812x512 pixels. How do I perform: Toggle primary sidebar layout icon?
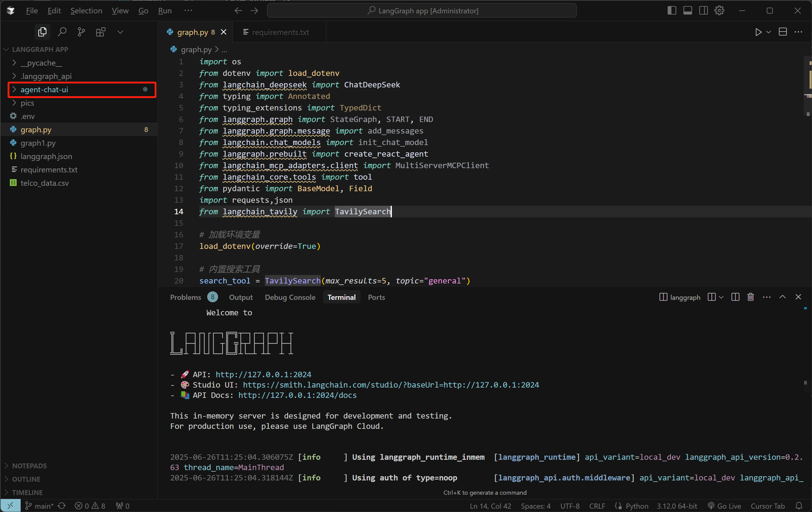tap(671, 10)
